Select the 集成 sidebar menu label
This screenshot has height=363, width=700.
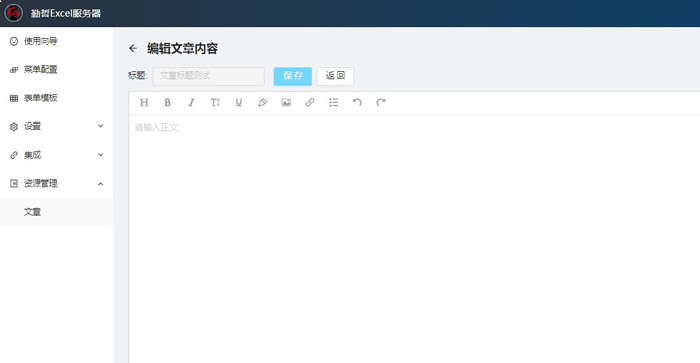click(32, 155)
